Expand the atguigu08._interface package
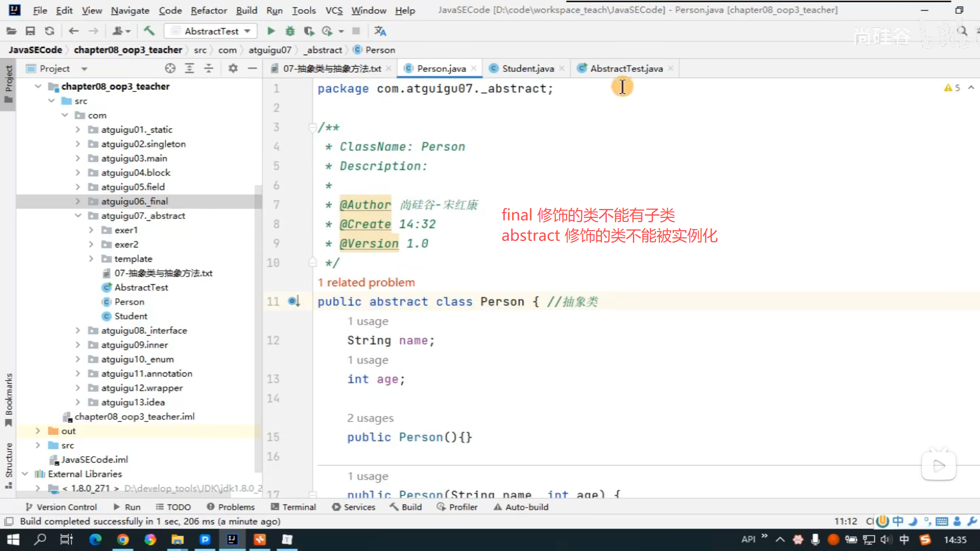The image size is (980, 551). point(78,331)
